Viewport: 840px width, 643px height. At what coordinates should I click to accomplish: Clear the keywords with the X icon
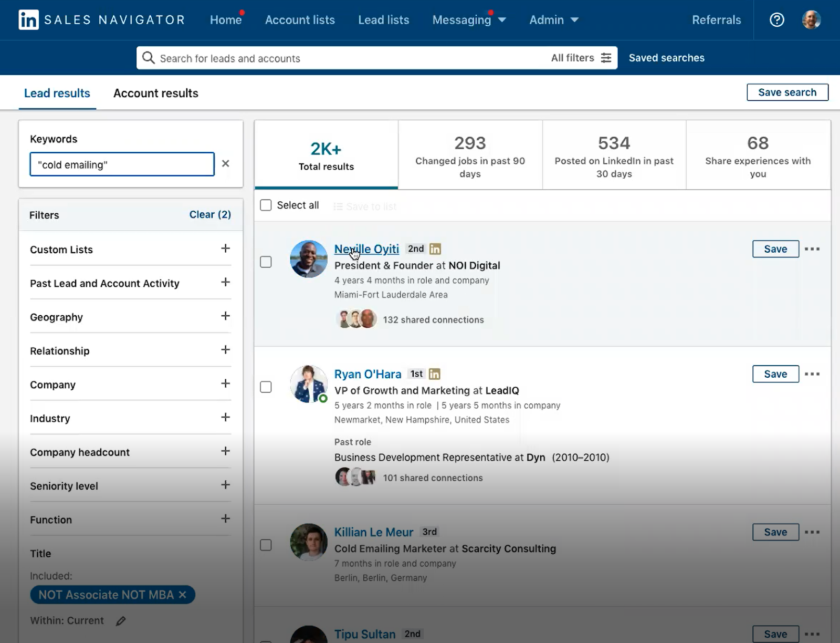point(225,163)
